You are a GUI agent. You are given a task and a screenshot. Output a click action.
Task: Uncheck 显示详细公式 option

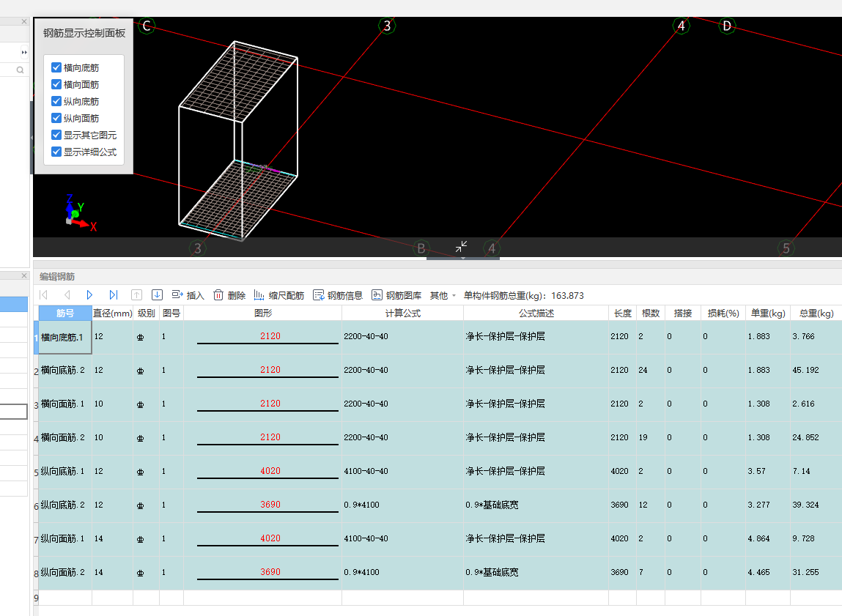(56, 152)
